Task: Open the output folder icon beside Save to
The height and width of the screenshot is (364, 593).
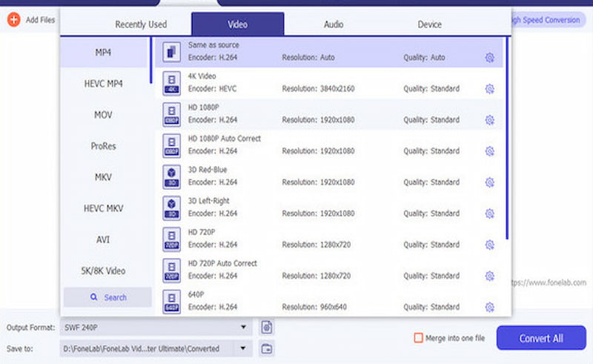Action: (x=267, y=348)
